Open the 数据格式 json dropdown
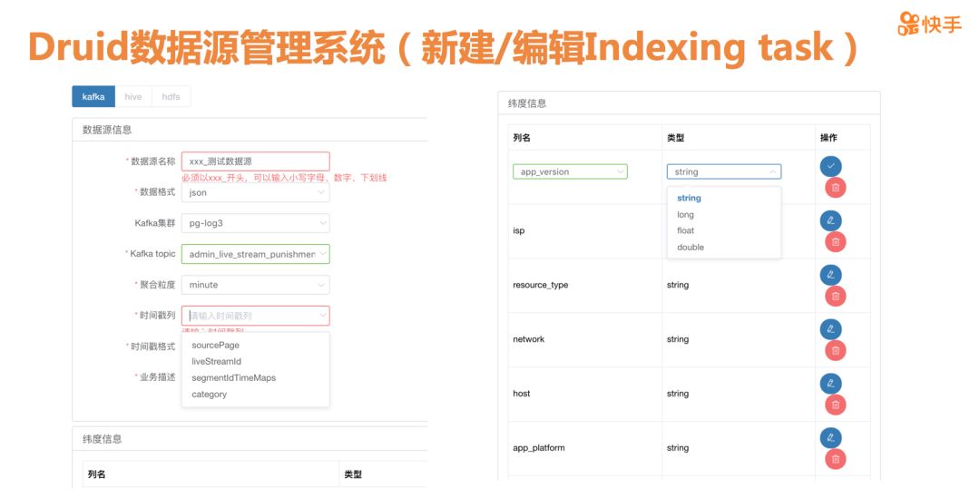The width and height of the screenshot is (980, 498). pyautogui.click(x=256, y=192)
